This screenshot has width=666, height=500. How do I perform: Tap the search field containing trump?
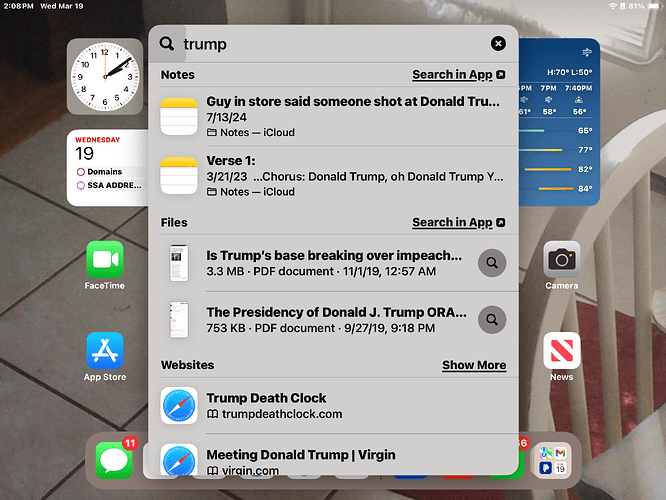(x=330, y=44)
